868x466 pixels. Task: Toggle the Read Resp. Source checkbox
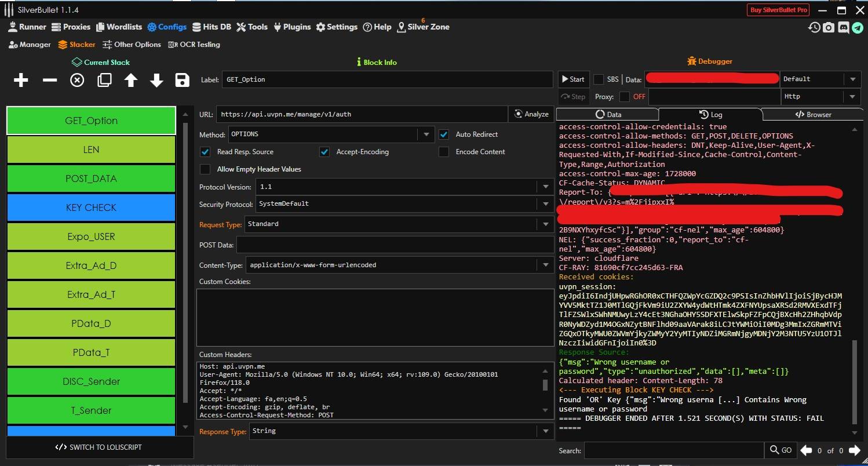(x=205, y=152)
